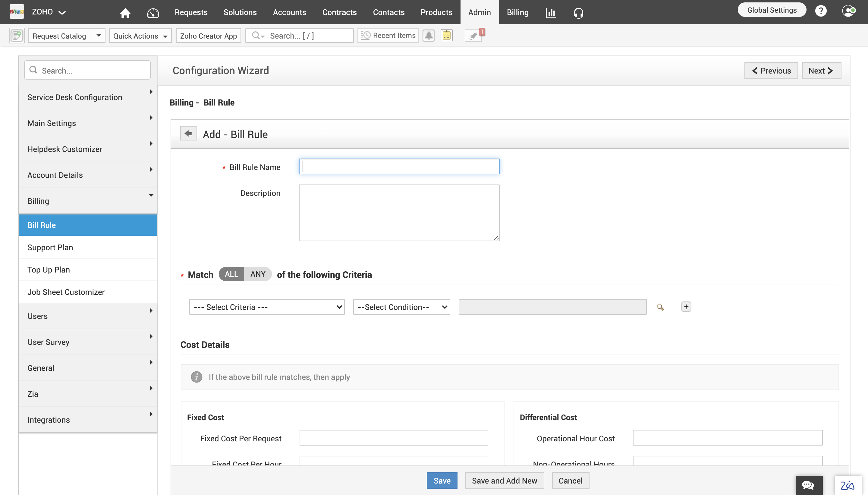
Task: Click the Analytics chart icon
Action: pyautogui.click(x=550, y=12)
